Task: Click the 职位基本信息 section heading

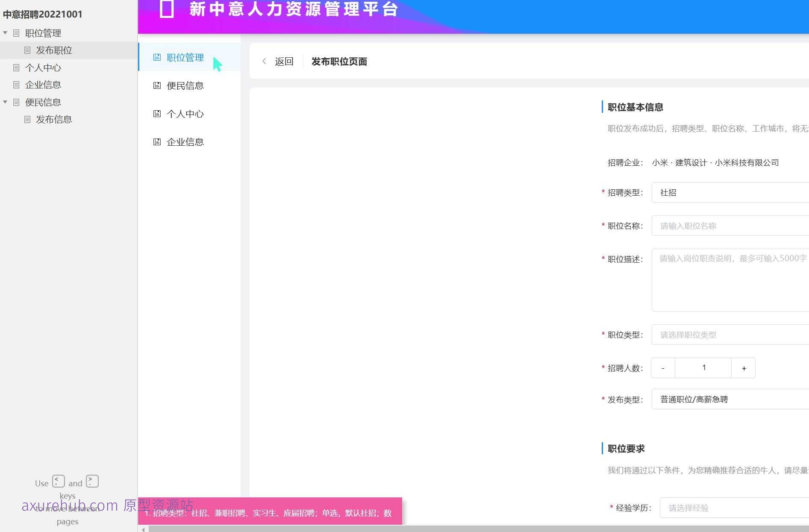Action: pyautogui.click(x=635, y=107)
